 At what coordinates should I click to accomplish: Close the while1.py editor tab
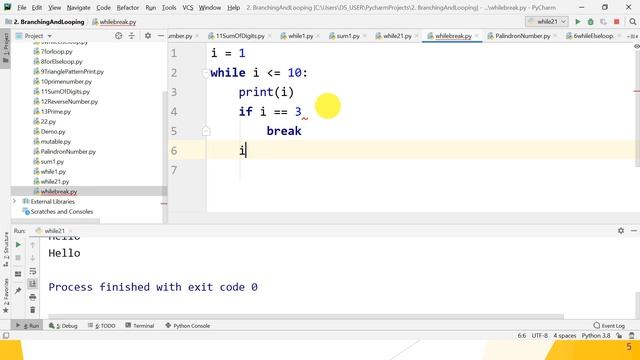(318, 36)
